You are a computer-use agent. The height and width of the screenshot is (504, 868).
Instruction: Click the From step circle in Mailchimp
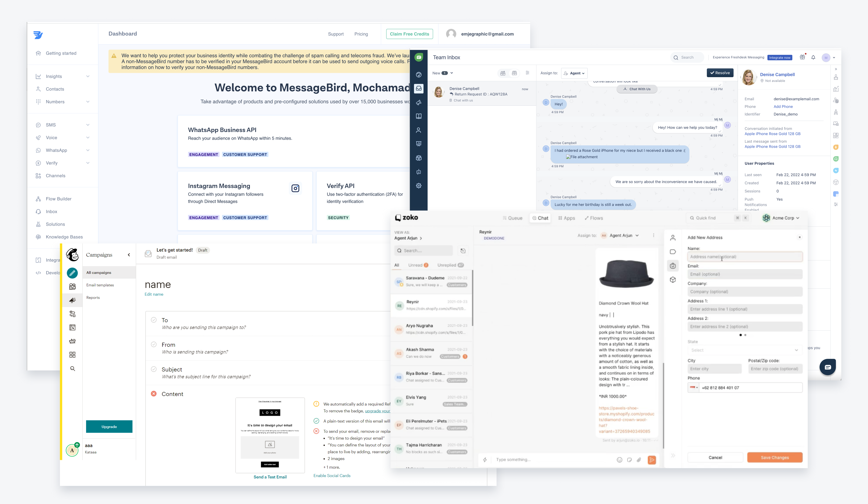point(154,344)
